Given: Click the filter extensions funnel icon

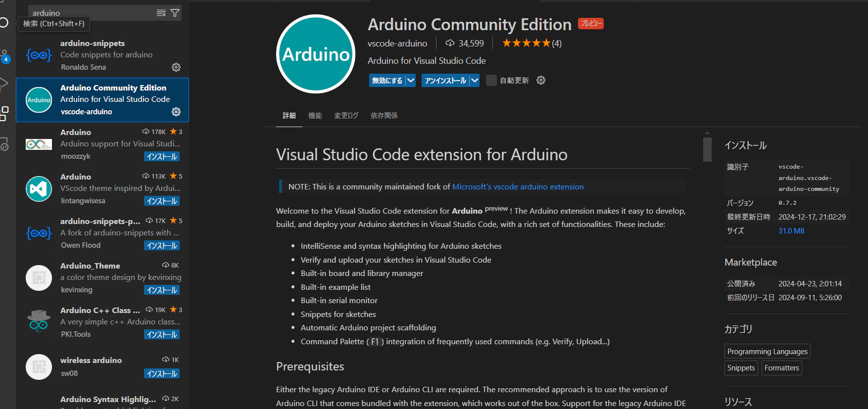Looking at the screenshot, I should [175, 13].
